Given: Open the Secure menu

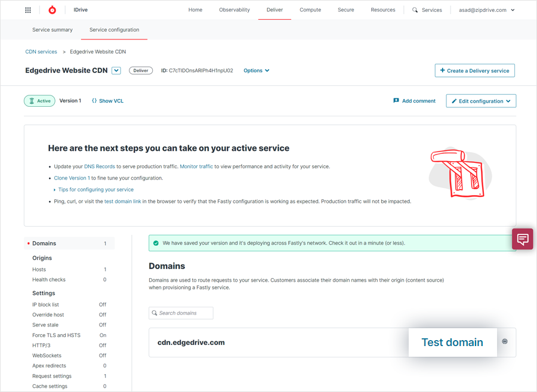Looking at the screenshot, I should (x=346, y=10).
